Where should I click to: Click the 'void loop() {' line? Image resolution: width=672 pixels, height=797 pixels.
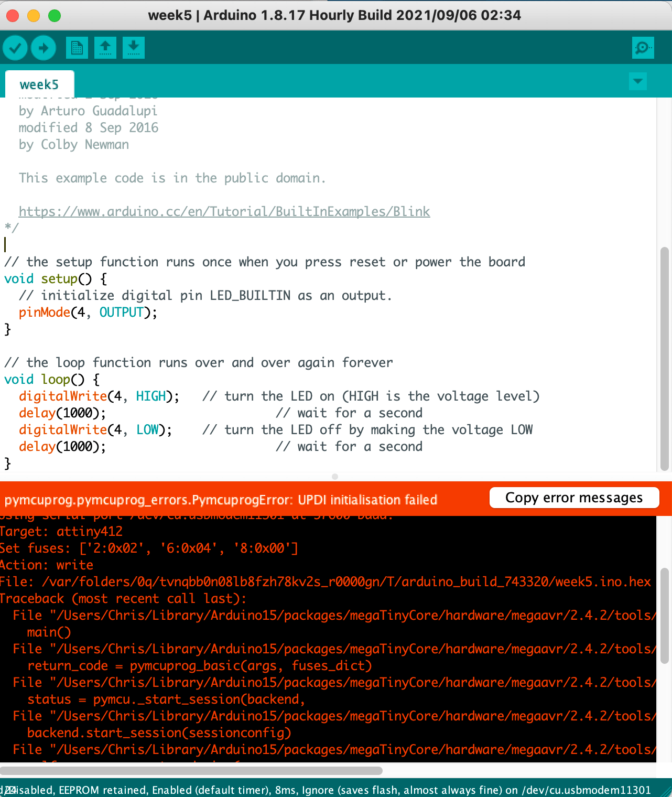pyautogui.click(x=52, y=379)
